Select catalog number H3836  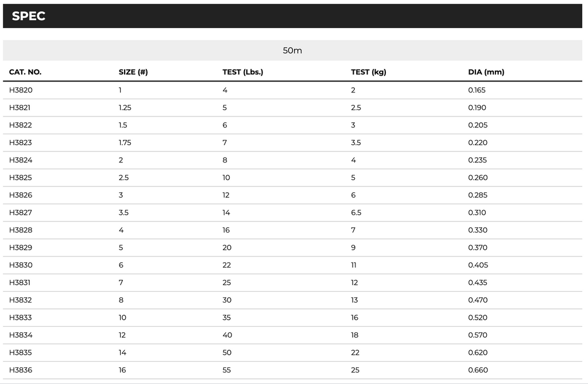pos(21,370)
